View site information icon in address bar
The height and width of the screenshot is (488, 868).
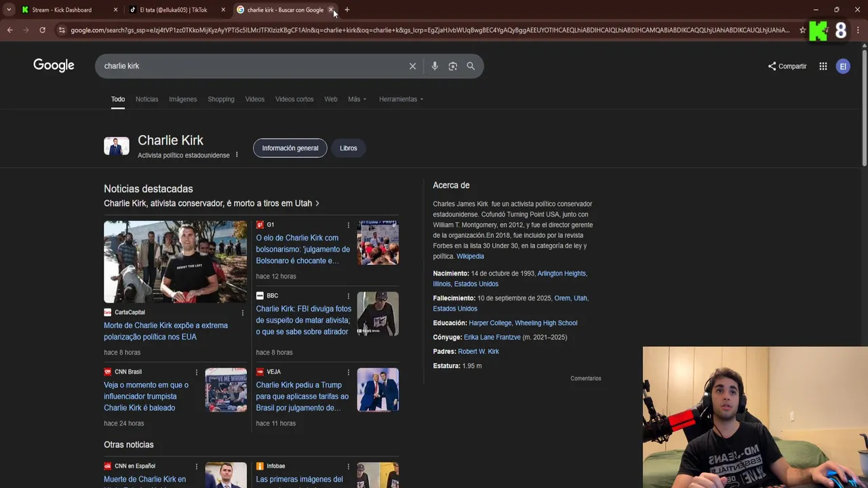pos(62,30)
